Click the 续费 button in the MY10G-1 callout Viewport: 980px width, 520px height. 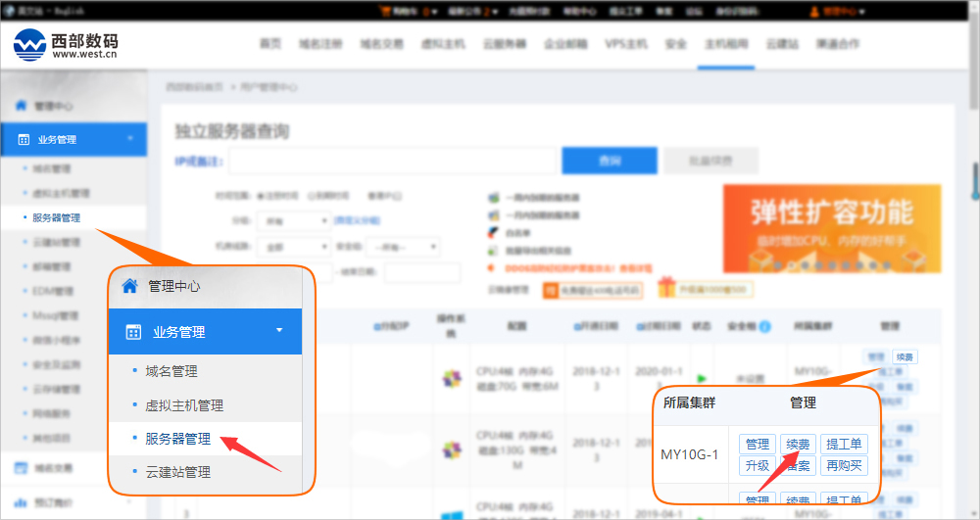798,445
